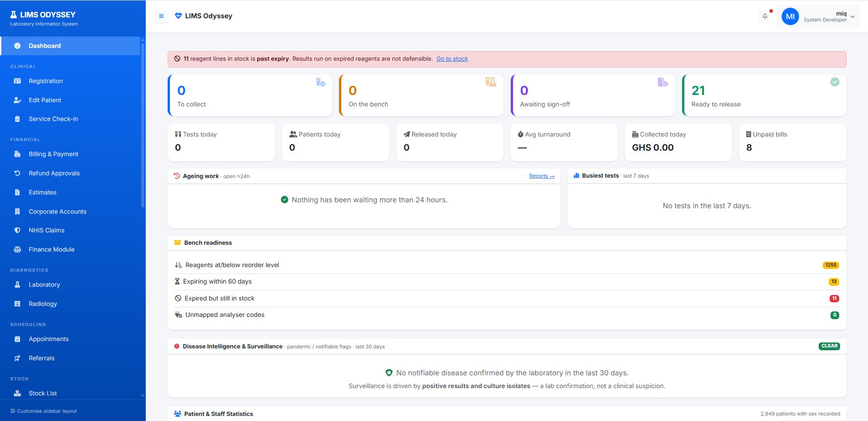This screenshot has height=421, width=868.
Task: Follow the Go to stock link
Action: click(x=452, y=59)
